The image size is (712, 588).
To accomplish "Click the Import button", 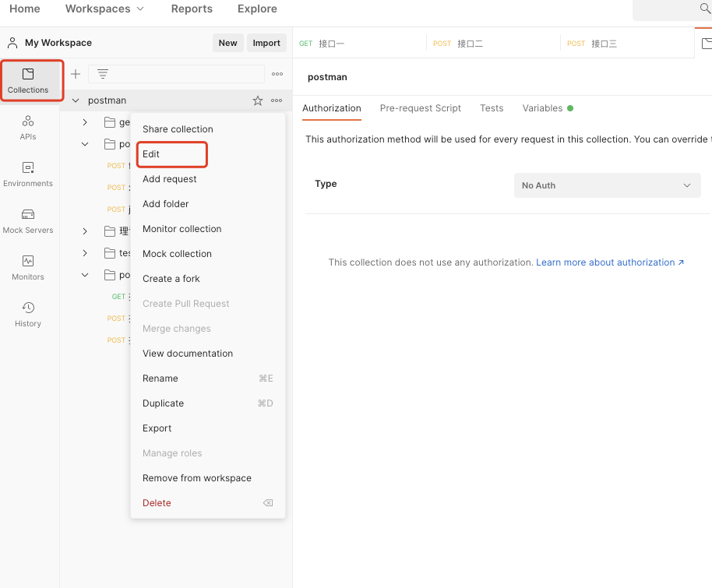I will pyautogui.click(x=266, y=43).
